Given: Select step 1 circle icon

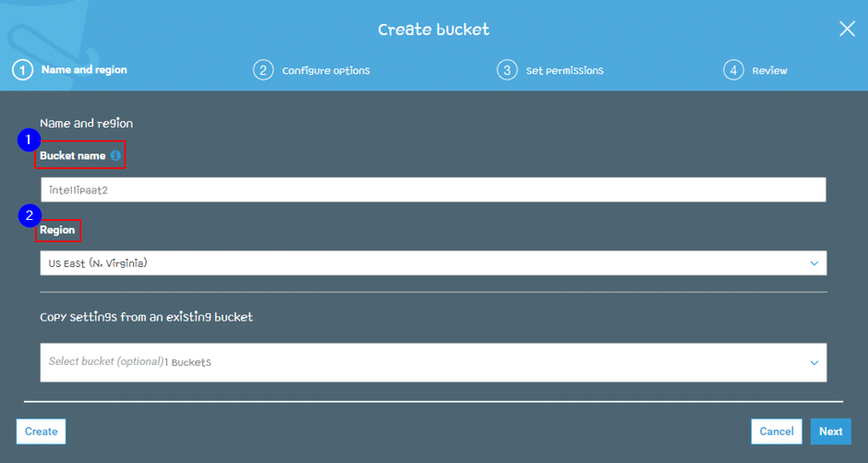Looking at the screenshot, I should (x=23, y=70).
